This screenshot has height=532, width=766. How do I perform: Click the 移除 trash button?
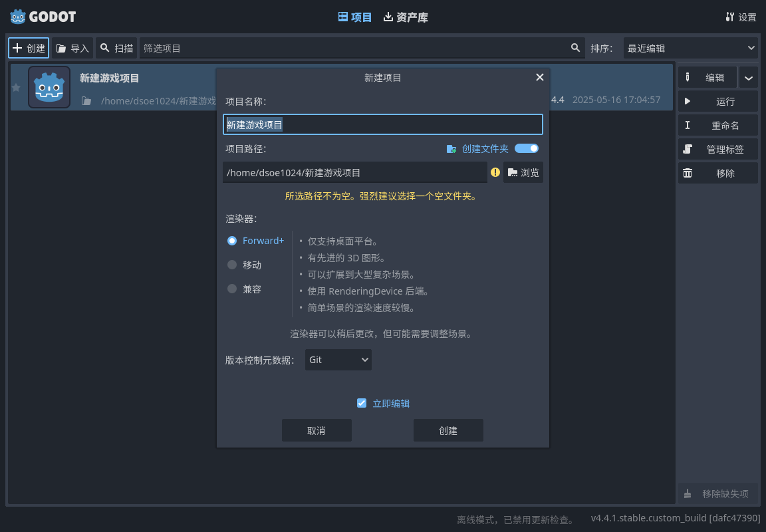[x=718, y=174]
